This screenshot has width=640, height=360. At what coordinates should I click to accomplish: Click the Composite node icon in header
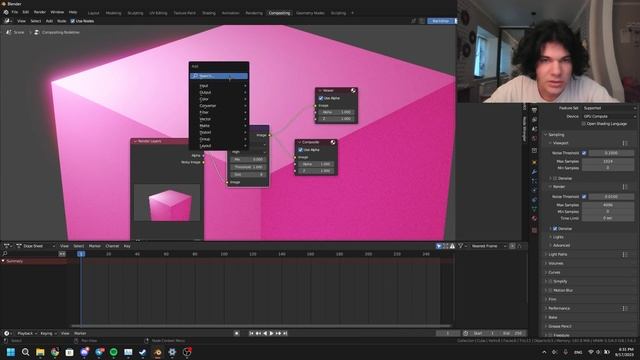click(x=333, y=142)
